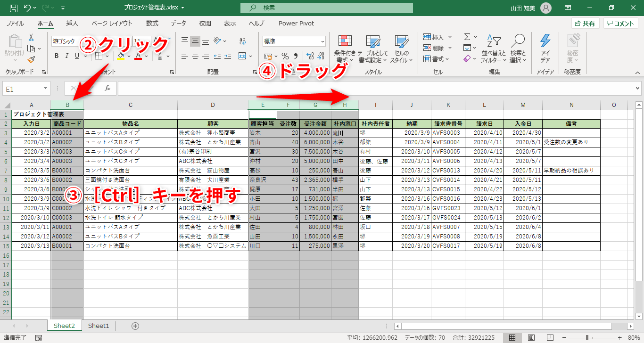Open the fill color dropdown arrow
644x343 pixels.
tap(129, 56)
